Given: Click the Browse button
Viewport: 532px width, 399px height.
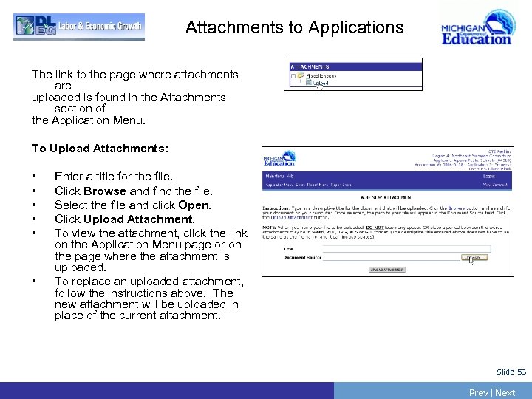Looking at the screenshot, I should pyautogui.click(x=474, y=258).
